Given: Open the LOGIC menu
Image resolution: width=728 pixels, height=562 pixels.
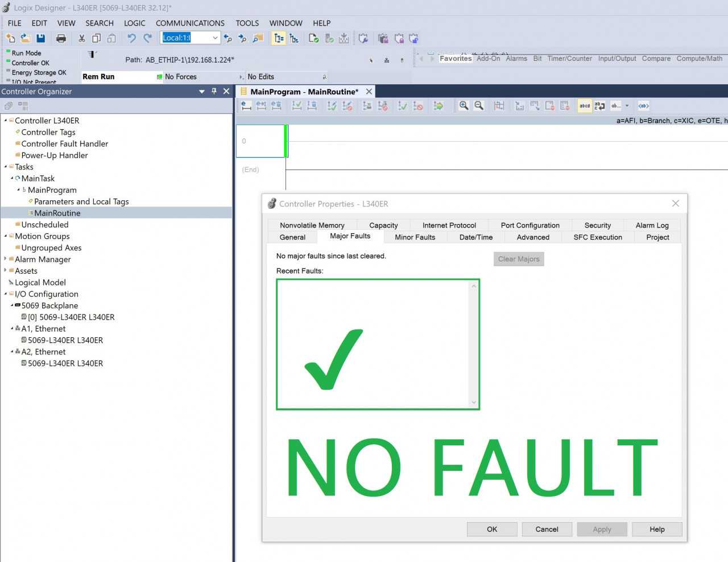Looking at the screenshot, I should point(135,23).
